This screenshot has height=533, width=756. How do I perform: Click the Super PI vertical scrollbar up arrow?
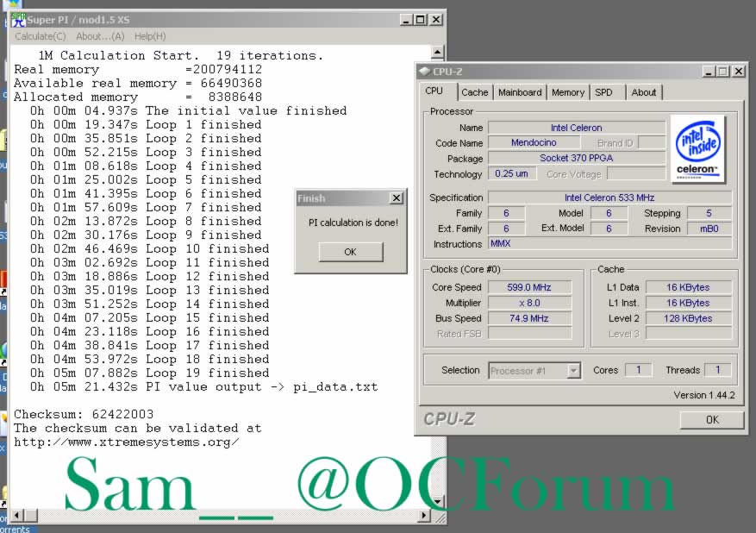point(437,52)
